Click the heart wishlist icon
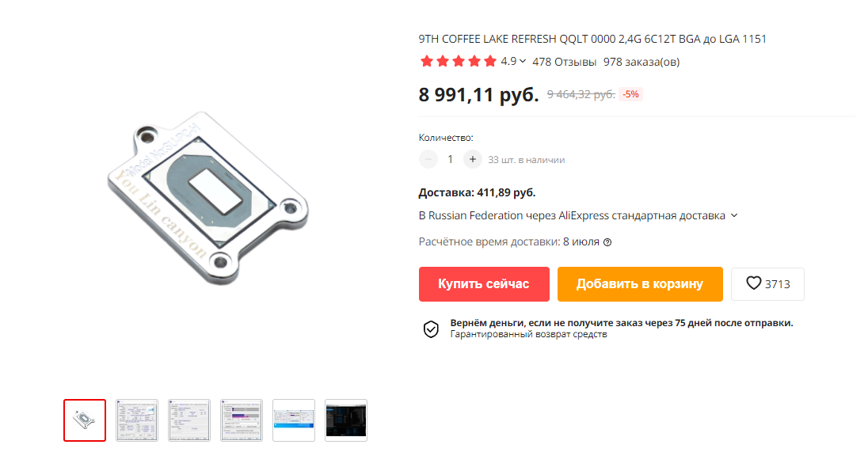868x475 pixels. 753,283
